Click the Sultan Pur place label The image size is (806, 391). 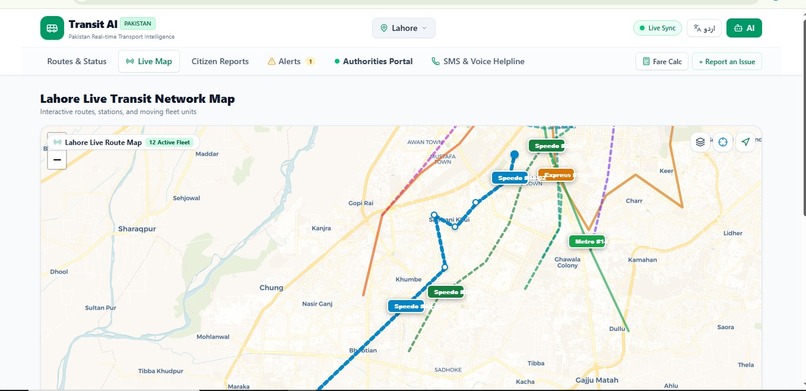pos(100,308)
